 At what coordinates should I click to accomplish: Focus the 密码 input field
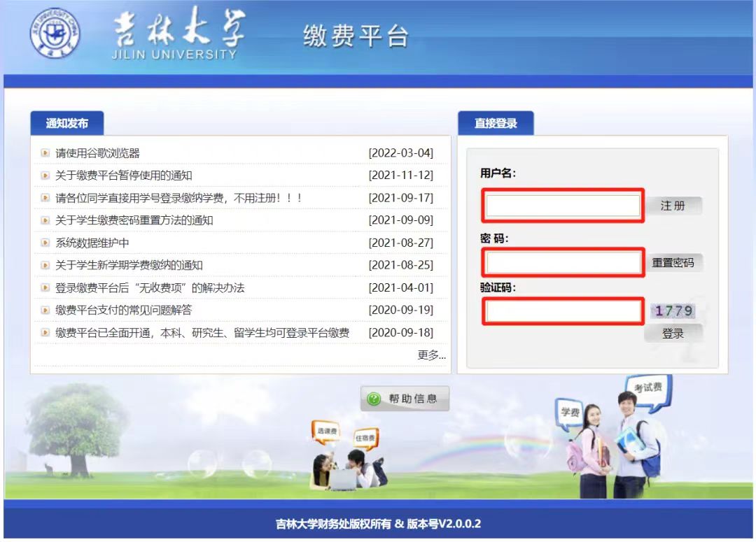point(562,263)
